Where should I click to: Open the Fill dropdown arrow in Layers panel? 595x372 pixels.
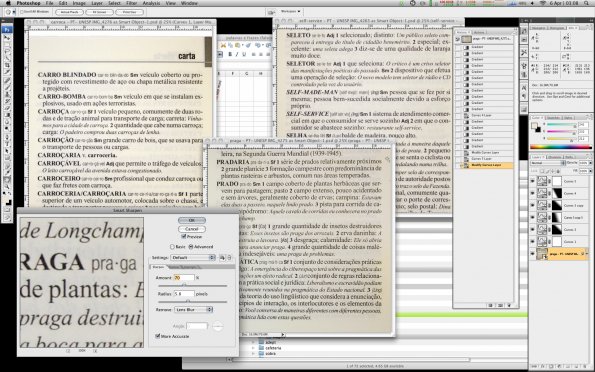[590, 171]
